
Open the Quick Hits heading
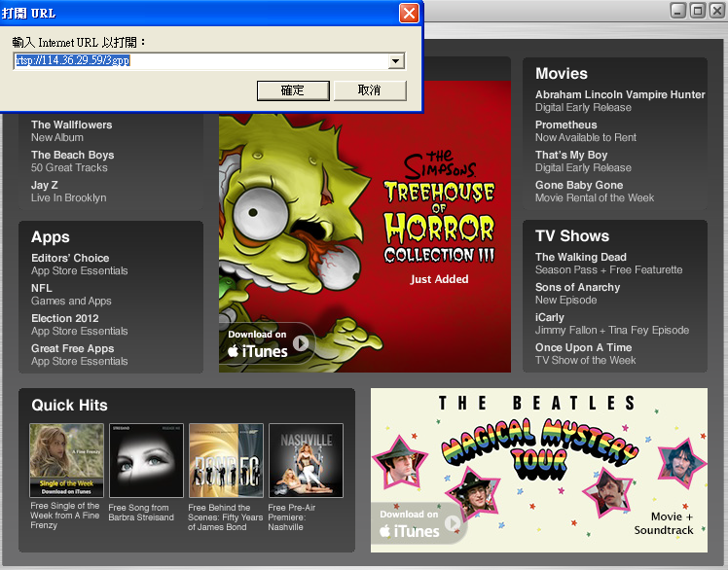tap(69, 406)
